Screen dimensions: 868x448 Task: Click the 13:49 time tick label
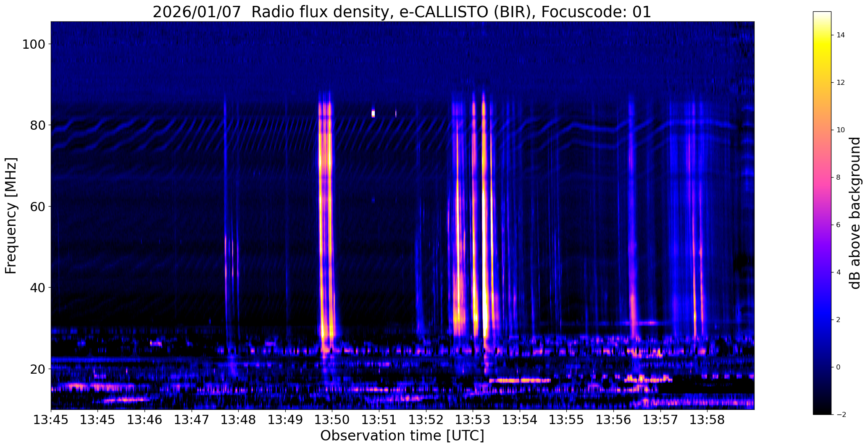click(x=285, y=420)
